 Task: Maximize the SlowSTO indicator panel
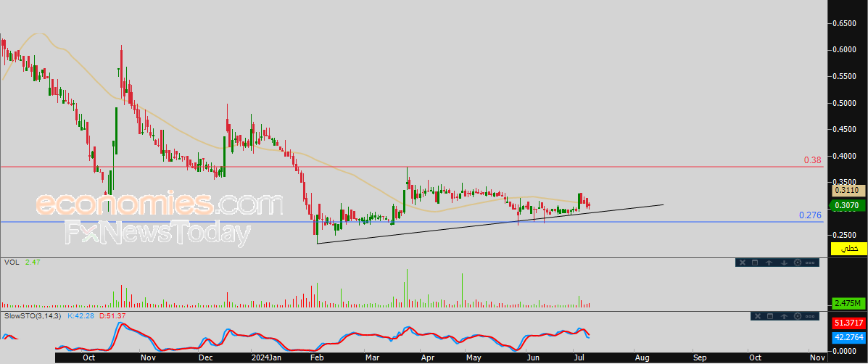coord(770,316)
